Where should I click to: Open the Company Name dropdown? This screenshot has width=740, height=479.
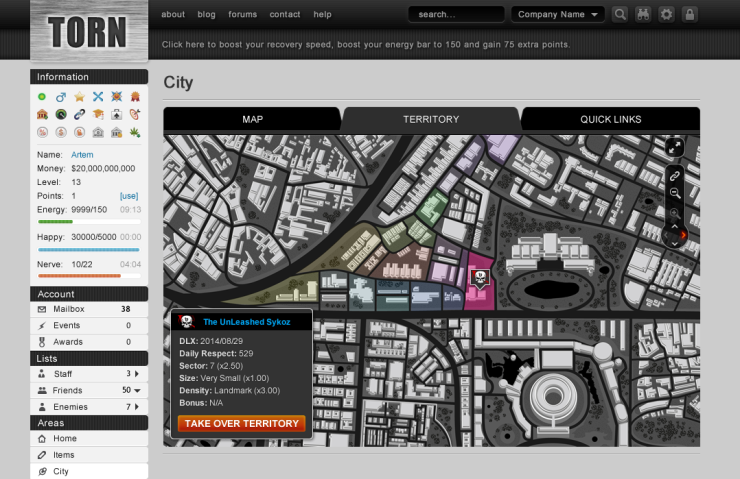pos(558,15)
